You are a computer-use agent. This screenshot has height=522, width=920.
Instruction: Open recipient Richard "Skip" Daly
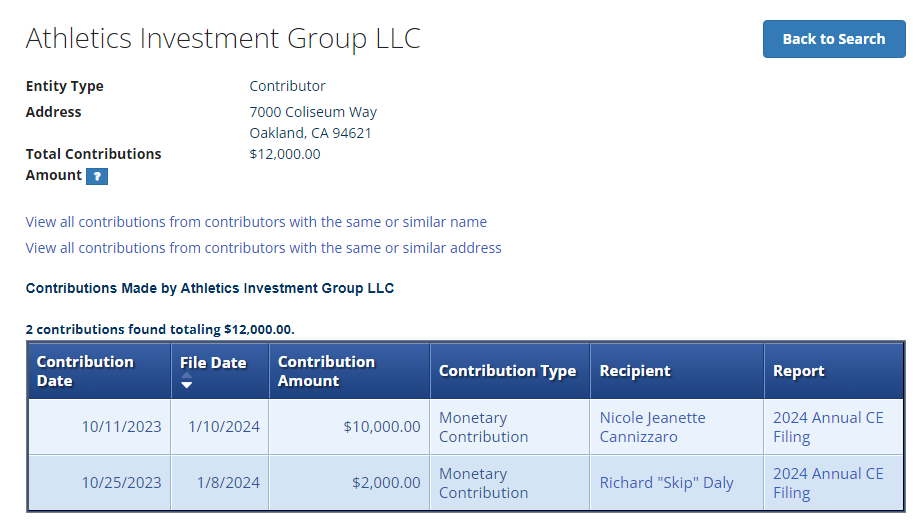[x=666, y=483]
